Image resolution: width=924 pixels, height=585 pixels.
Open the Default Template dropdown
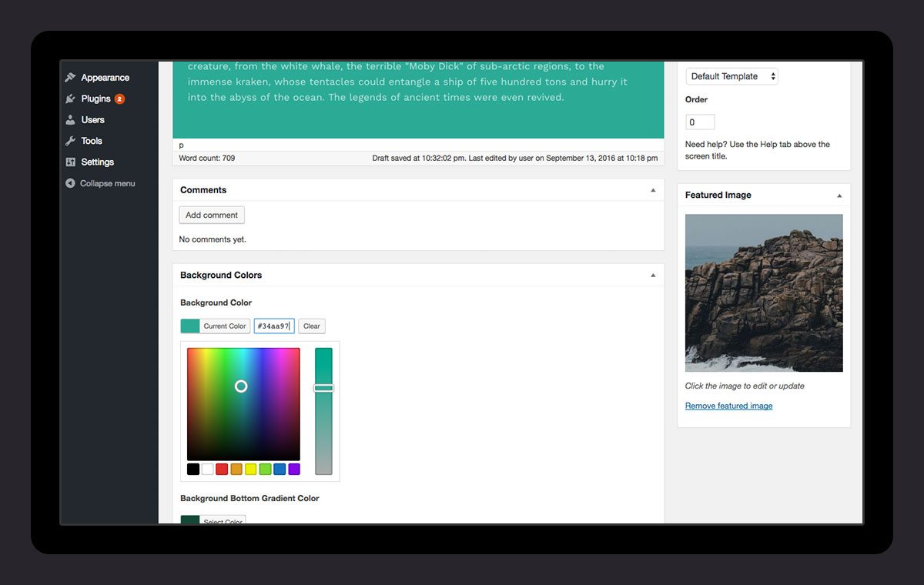[731, 76]
